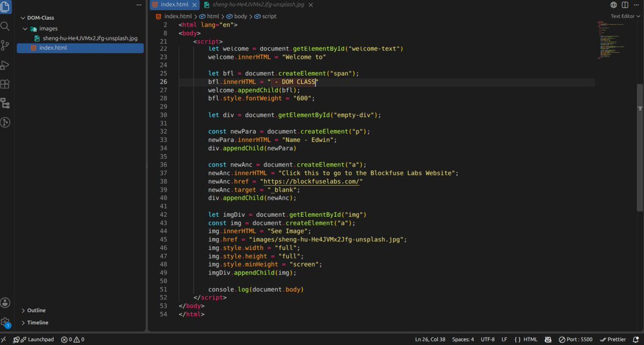Close the index.html editor tab
Image resolution: width=644 pixels, height=345 pixels.
pos(195,4)
